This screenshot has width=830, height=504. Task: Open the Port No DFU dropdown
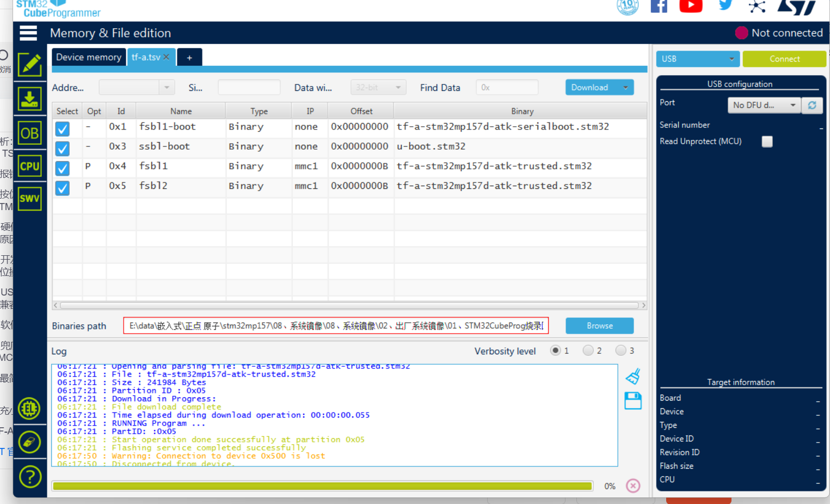(x=764, y=105)
